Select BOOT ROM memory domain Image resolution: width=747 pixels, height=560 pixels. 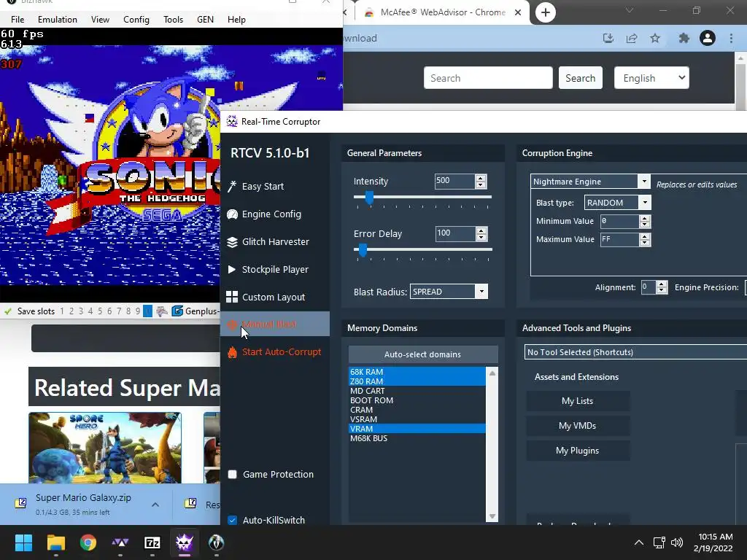point(417,400)
